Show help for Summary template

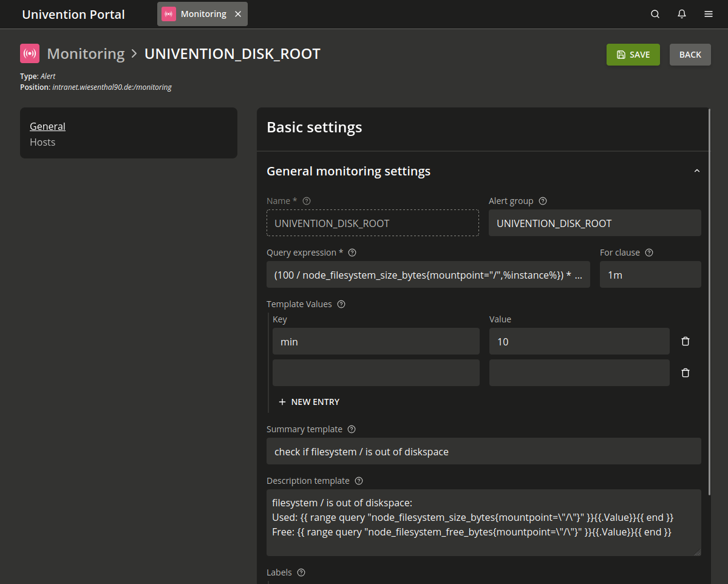352,429
